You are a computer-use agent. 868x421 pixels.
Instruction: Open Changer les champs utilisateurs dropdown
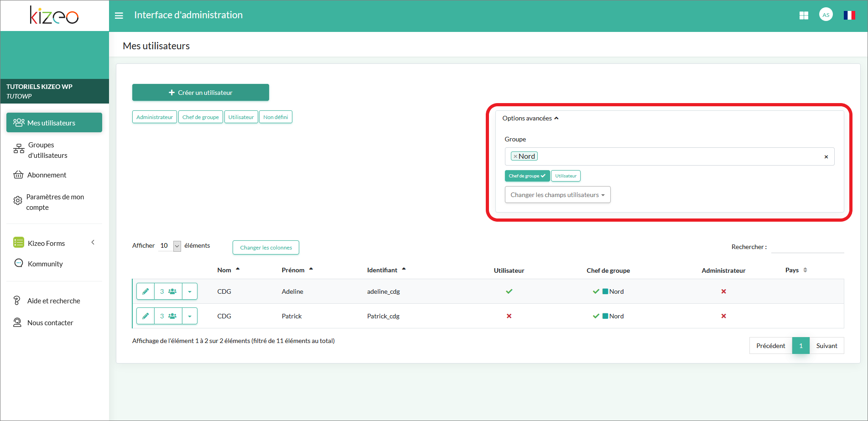pyautogui.click(x=557, y=195)
